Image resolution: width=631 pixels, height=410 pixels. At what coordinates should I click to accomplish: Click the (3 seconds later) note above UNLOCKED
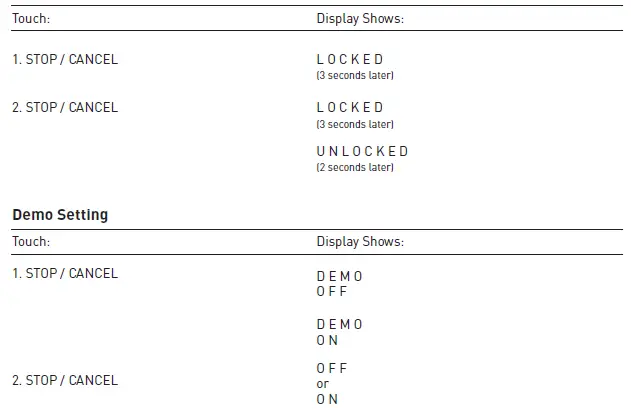click(x=355, y=124)
